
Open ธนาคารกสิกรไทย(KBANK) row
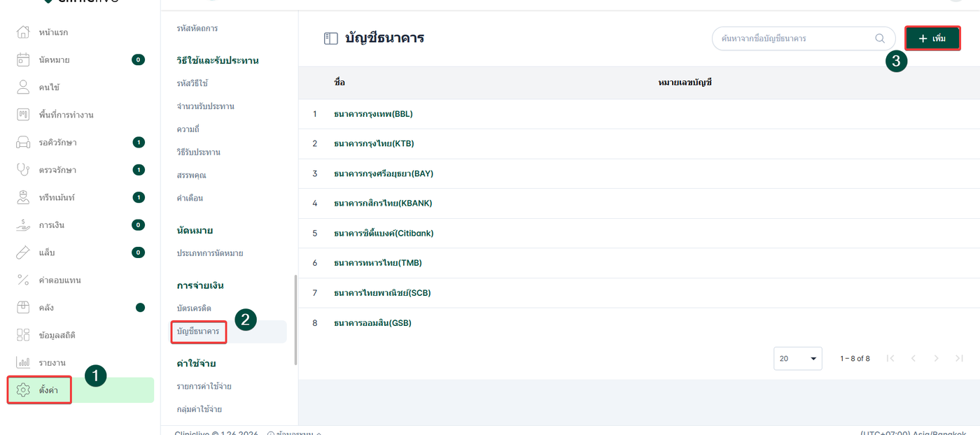click(639, 204)
